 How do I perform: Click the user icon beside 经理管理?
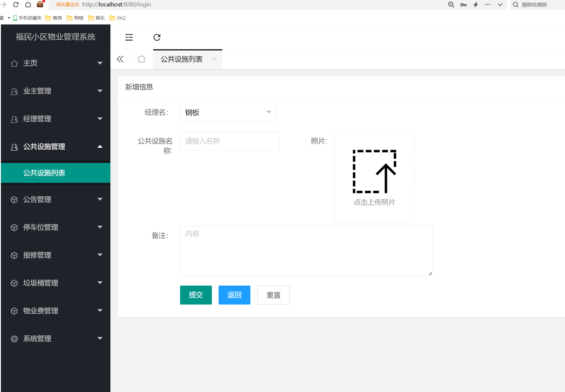(14, 119)
